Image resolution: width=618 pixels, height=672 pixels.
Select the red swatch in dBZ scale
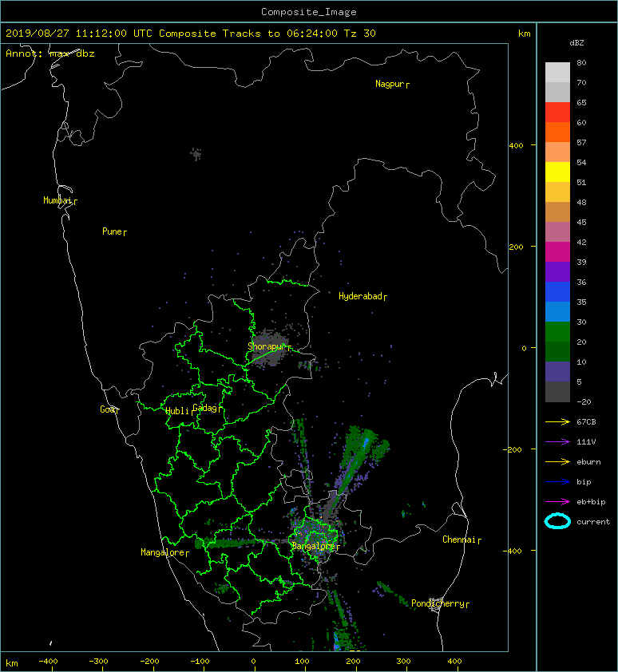[x=557, y=112]
